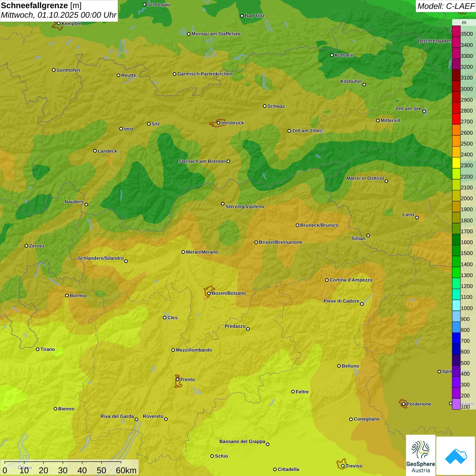This screenshot has width=476, height=476.
Task: Click the Imst town label
Action: (x=129, y=129)
